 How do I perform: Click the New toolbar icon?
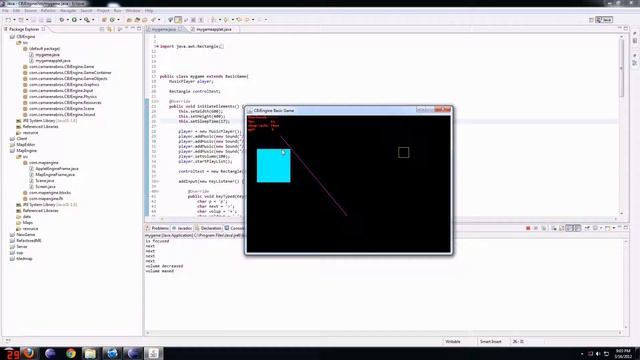coord(8,20)
